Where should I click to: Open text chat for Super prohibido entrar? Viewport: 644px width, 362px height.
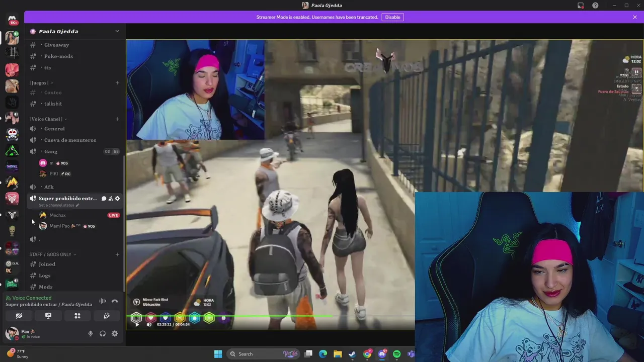[x=104, y=199]
